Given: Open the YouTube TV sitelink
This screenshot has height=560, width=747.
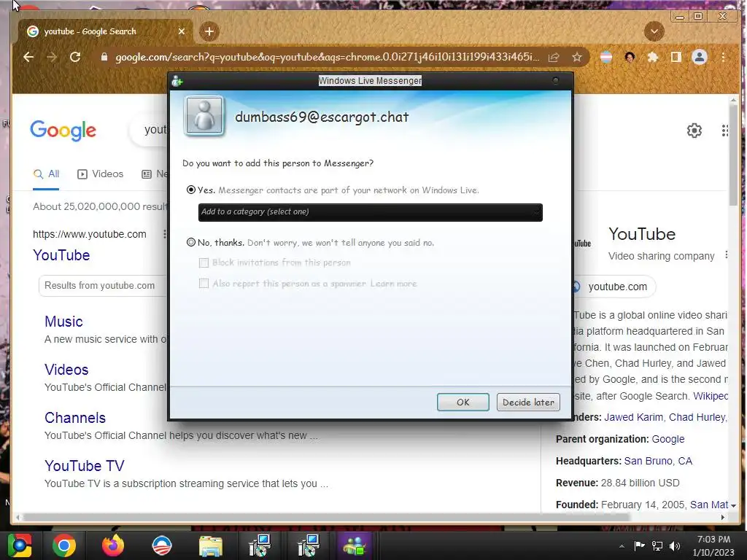Looking at the screenshot, I should [85, 466].
